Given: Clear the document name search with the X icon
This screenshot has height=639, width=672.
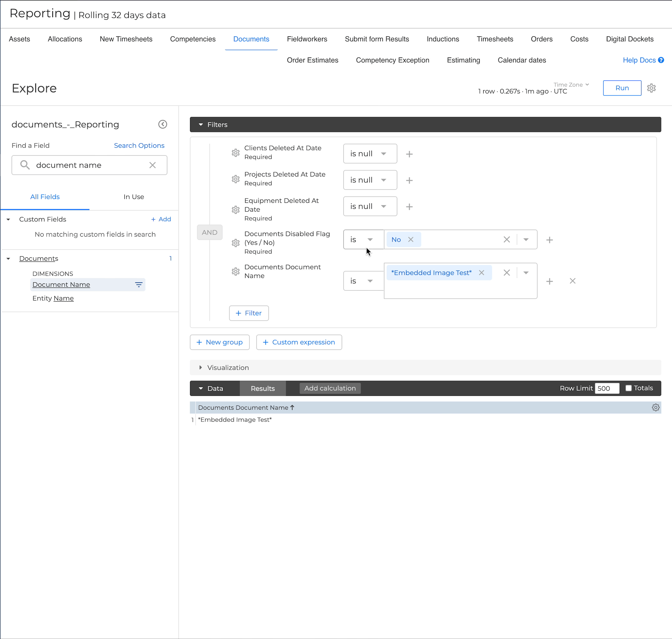Looking at the screenshot, I should click(152, 165).
